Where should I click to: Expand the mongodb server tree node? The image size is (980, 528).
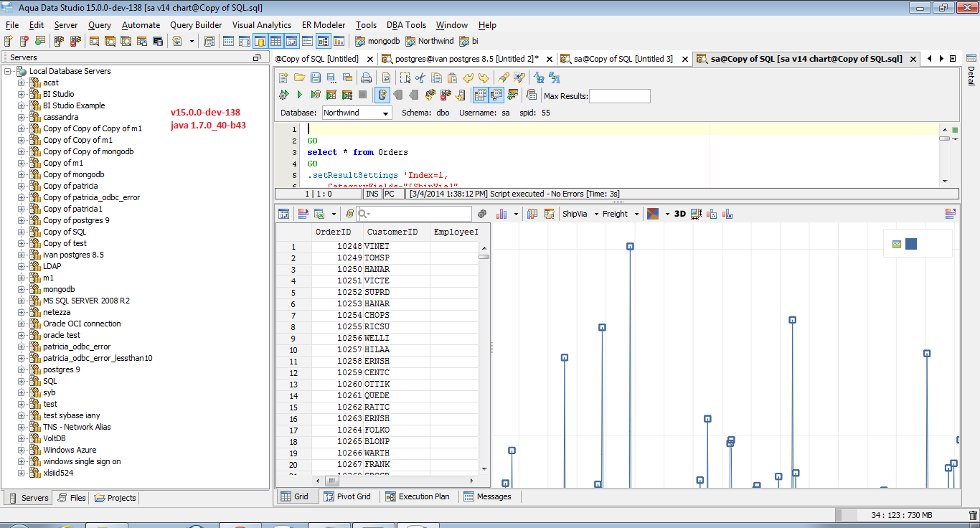coord(22,289)
